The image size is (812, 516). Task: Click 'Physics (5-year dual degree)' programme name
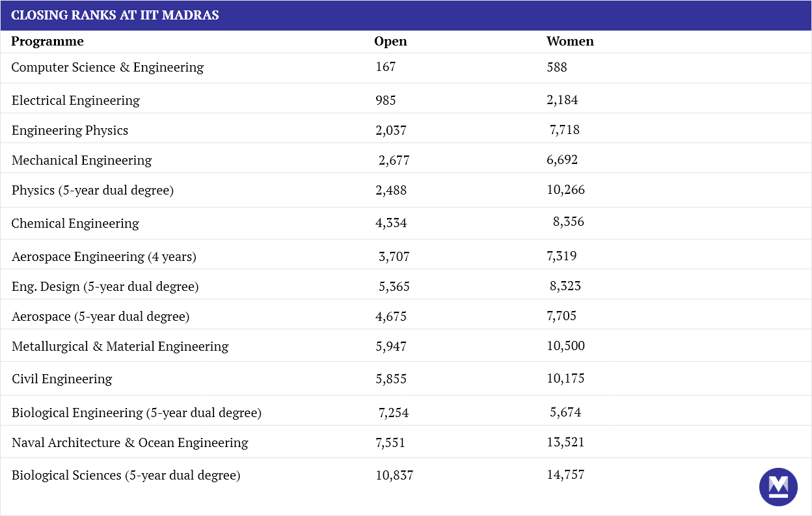tap(92, 190)
